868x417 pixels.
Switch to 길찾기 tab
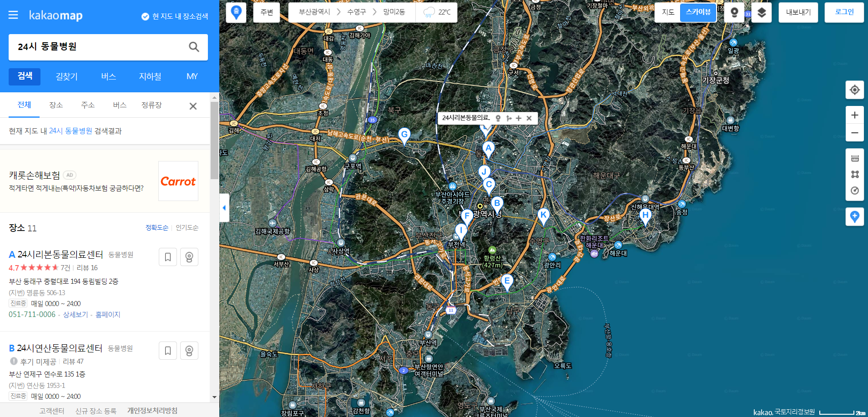(66, 76)
